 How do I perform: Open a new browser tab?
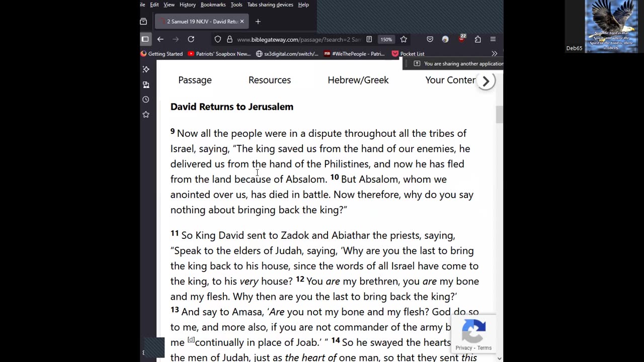click(258, 22)
